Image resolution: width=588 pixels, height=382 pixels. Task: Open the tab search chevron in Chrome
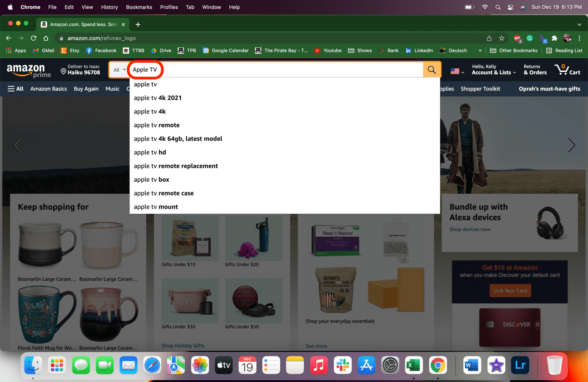pyautogui.click(x=580, y=25)
